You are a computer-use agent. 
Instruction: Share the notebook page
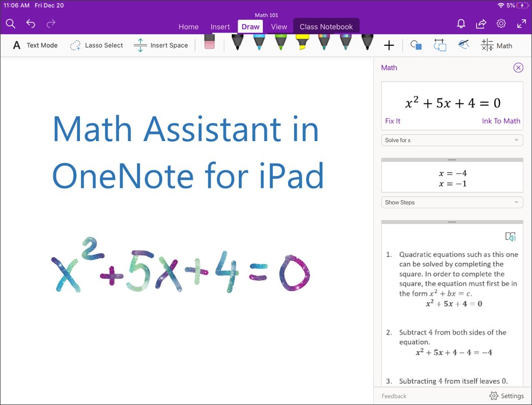(481, 23)
